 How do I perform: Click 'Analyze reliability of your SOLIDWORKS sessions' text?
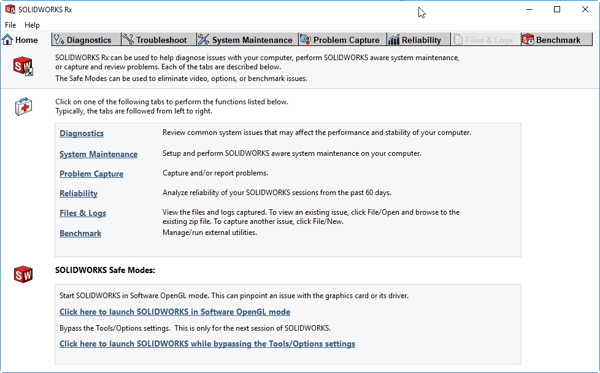point(277,192)
